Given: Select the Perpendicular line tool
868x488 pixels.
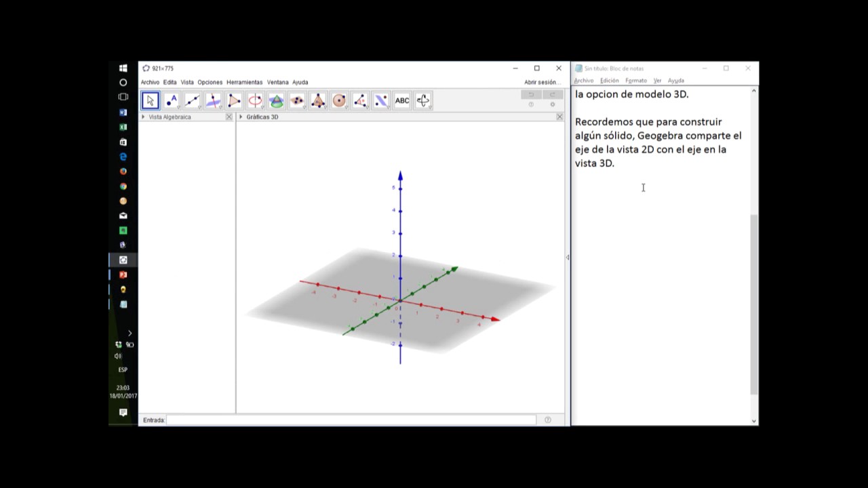Looking at the screenshot, I should 213,101.
